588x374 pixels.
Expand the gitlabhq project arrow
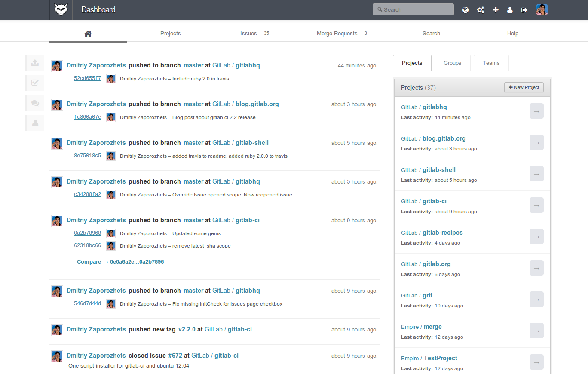pos(536,111)
